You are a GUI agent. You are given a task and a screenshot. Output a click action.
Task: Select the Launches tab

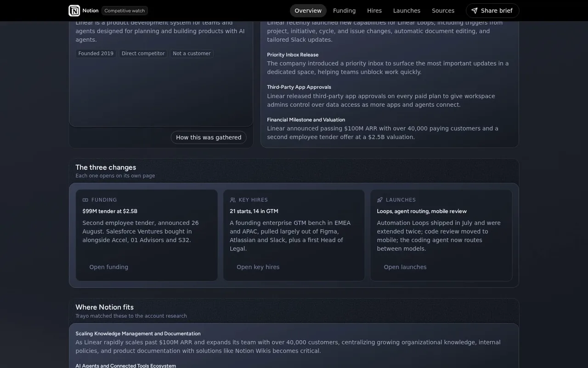[x=407, y=11]
